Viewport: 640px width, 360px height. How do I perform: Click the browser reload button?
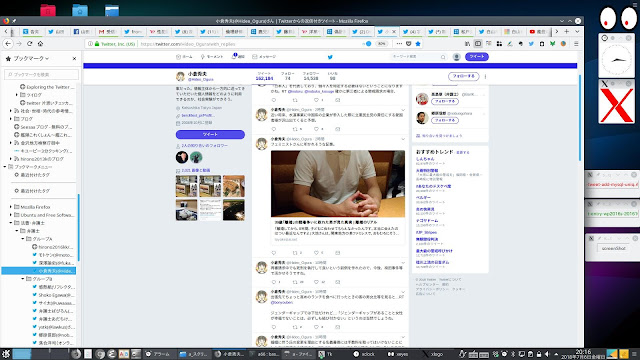click(29, 43)
